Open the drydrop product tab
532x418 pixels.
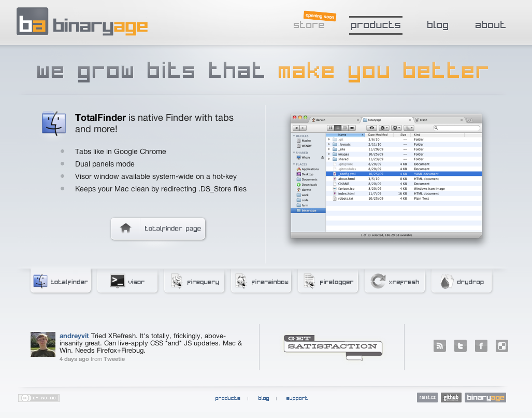(462, 282)
